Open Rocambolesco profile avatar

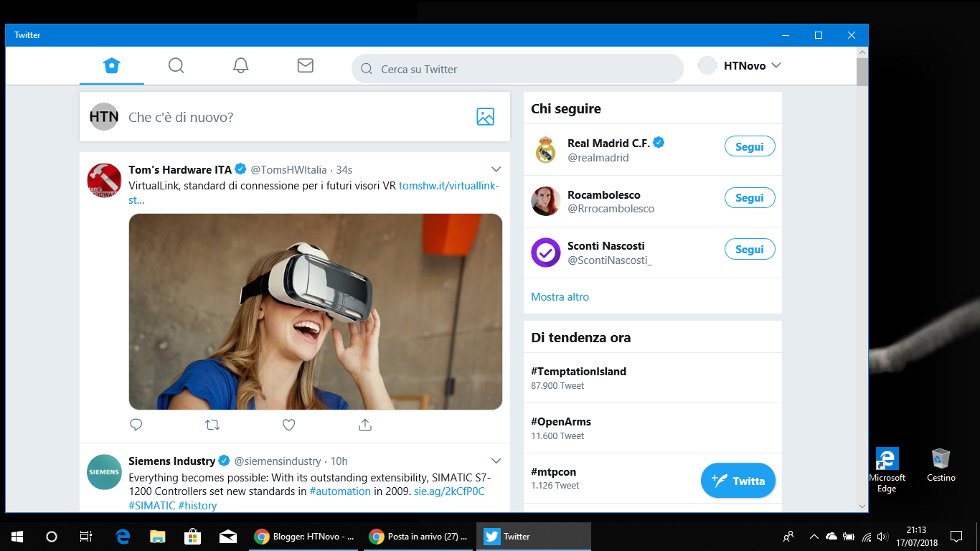[546, 201]
